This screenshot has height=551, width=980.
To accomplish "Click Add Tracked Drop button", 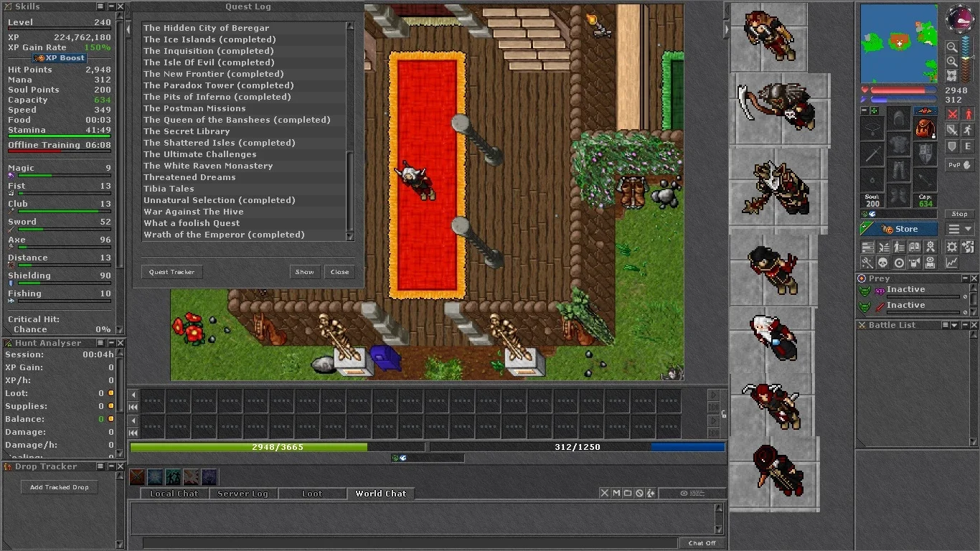I will [x=60, y=487].
